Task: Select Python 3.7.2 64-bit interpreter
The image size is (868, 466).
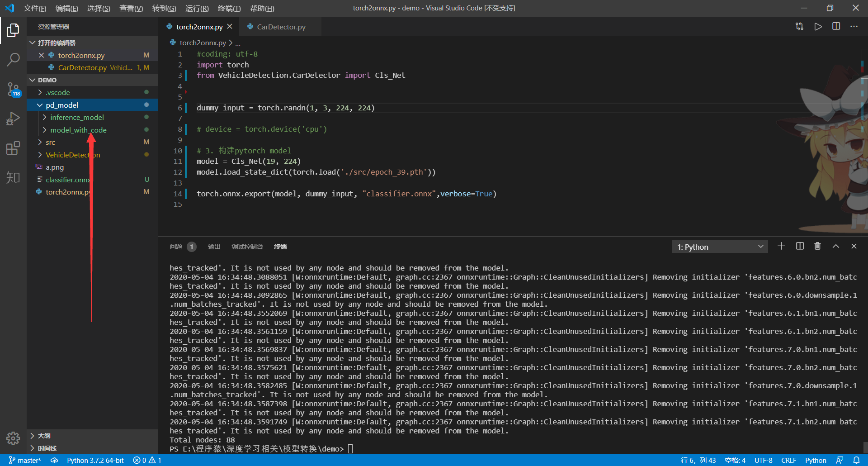Action: tap(95, 460)
